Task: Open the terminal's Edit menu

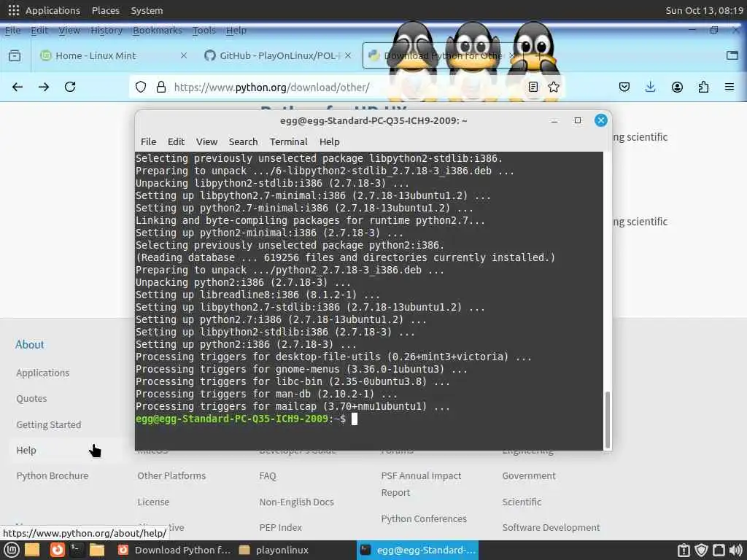Action: 176,141
